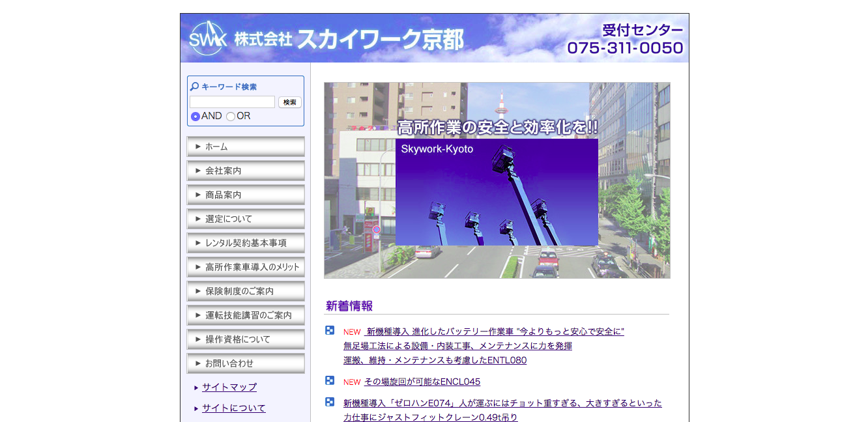Expand the 保険制度のご案内 section via its arrow
This screenshot has width=868, height=422.
click(x=198, y=290)
